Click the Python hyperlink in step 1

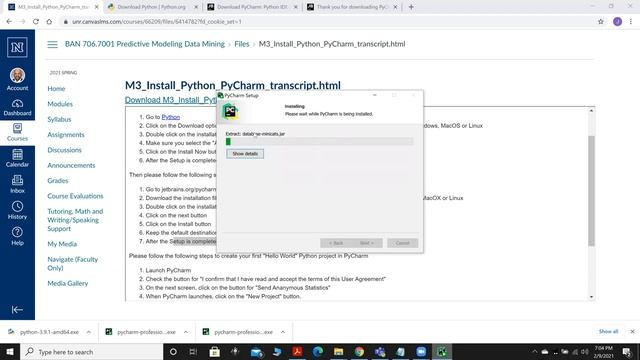[171, 117]
